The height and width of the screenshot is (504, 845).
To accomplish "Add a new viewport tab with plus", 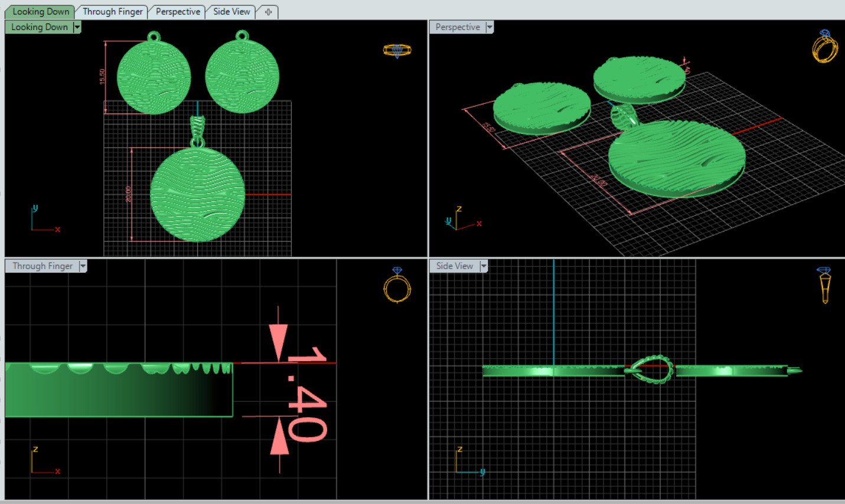I will (268, 12).
